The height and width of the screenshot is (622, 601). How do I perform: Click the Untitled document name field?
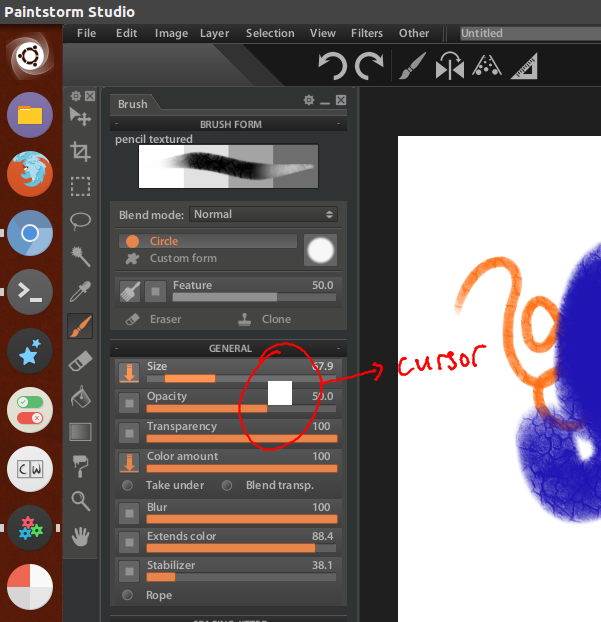click(x=530, y=33)
